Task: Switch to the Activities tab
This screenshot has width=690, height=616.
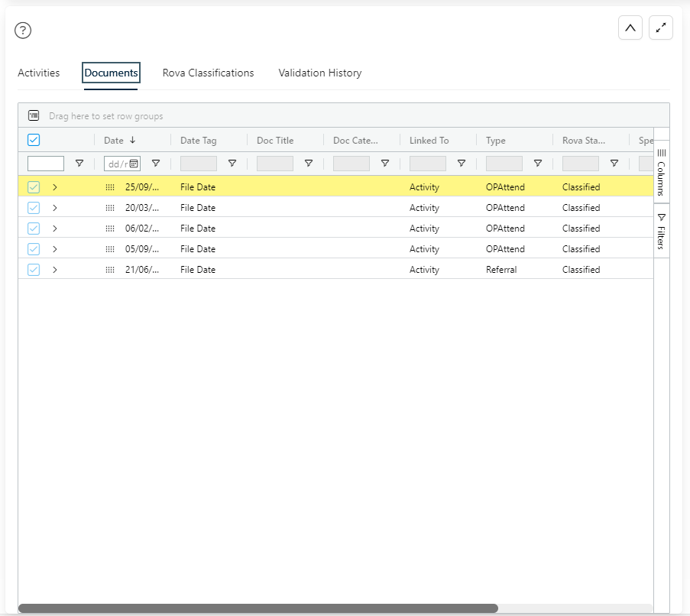Action: pyautogui.click(x=38, y=73)
